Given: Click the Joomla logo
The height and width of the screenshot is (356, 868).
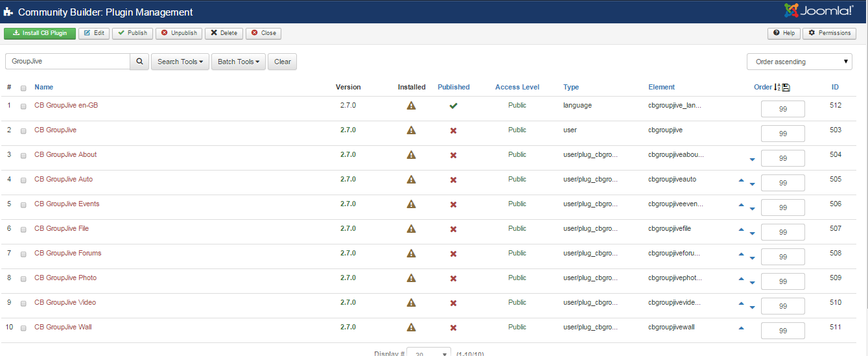Looking at the screenshot, I should pyautogui.click(x=819, y=11).
